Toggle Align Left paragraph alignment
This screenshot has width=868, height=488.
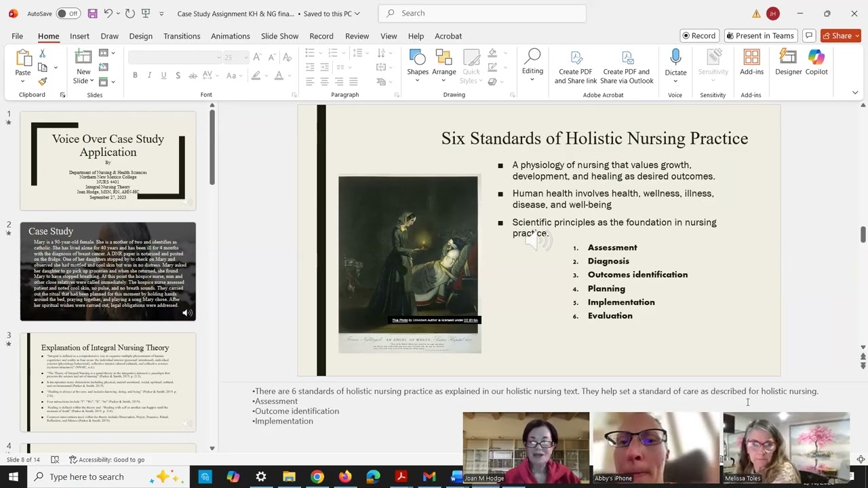[310, 81]
